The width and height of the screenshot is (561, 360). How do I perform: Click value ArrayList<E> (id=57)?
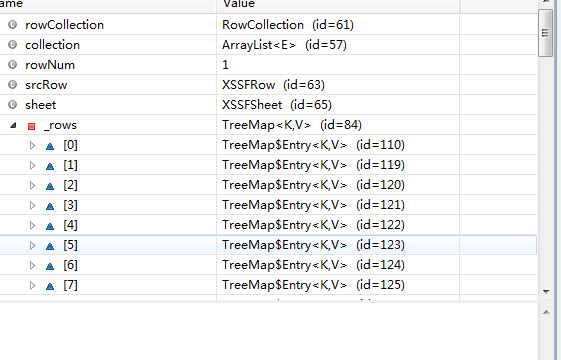pyautogui.click(x=284, y=45)
